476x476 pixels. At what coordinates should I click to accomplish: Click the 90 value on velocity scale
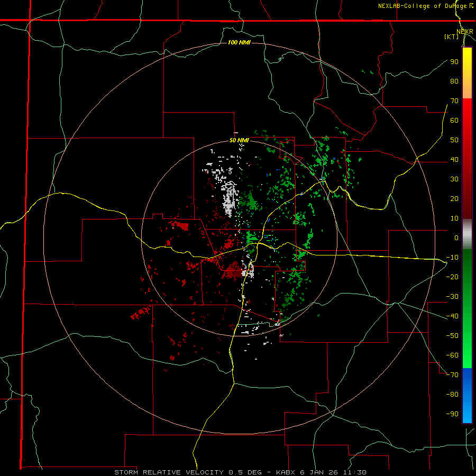click(454, 62)
